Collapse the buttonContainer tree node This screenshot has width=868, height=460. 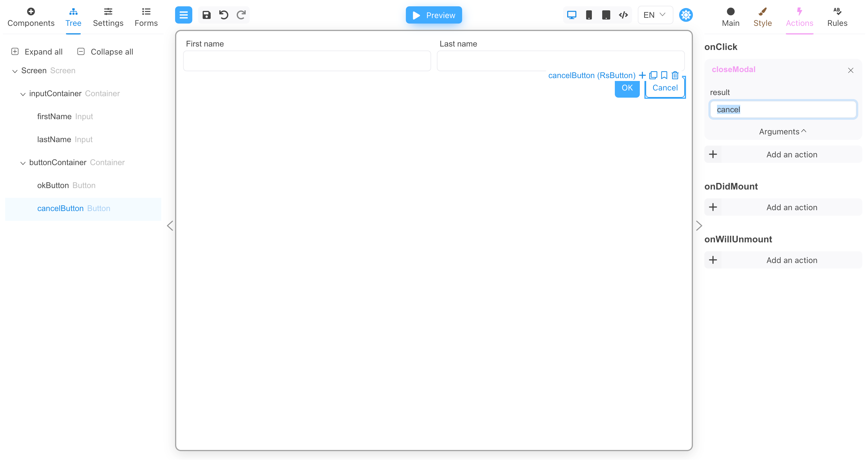23,163
